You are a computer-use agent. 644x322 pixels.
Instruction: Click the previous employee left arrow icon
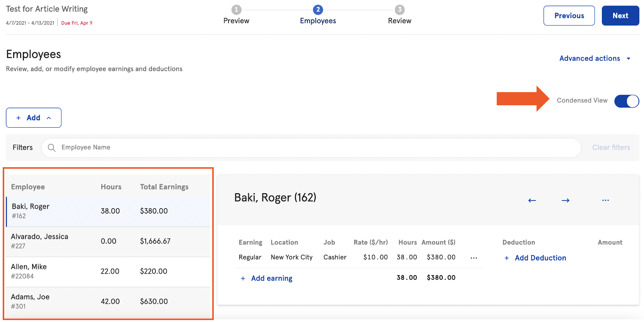pos(532,200)
